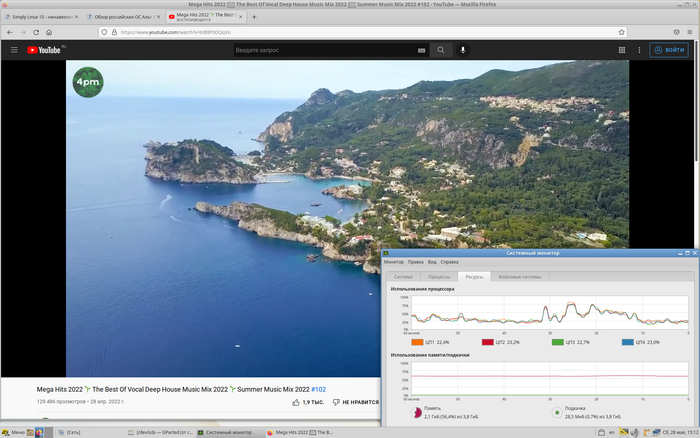Open the YouTube hamburger guide menu
This screenshot has height=438, width=700.
[14, 49]
